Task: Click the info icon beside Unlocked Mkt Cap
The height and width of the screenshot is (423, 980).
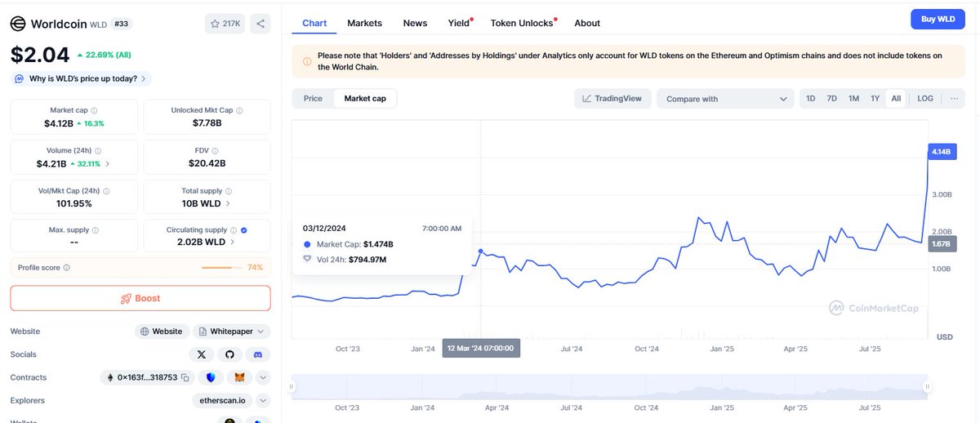Action: point(239,110)
